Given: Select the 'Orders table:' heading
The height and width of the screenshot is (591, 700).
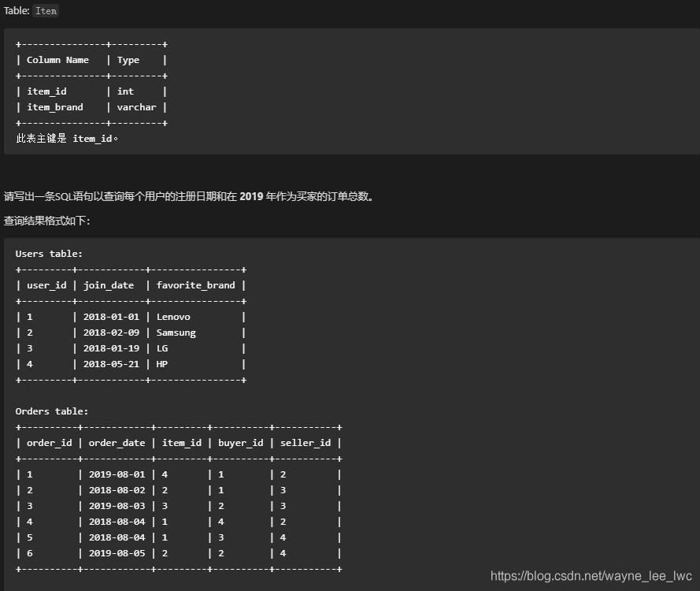Looking at the screenshot, I should 52,411.
